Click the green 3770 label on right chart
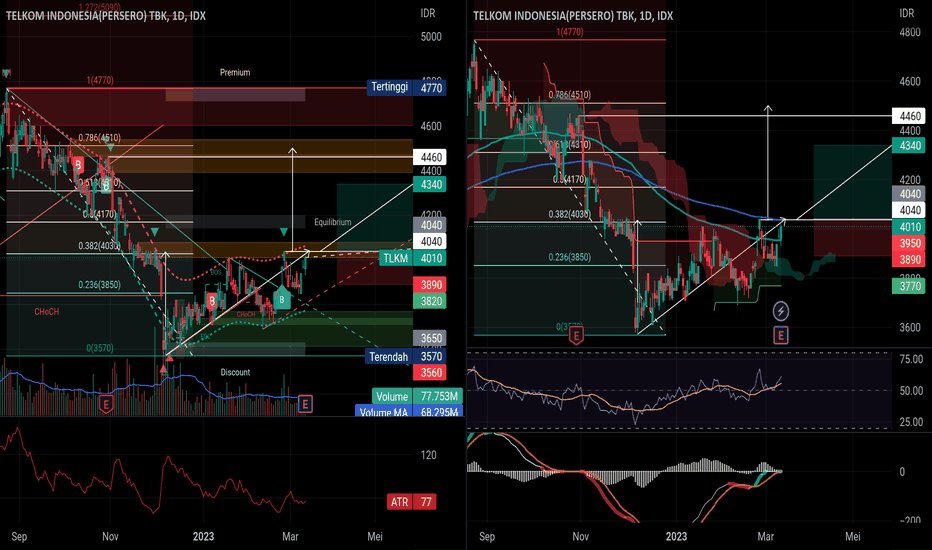 pos(909,287)
